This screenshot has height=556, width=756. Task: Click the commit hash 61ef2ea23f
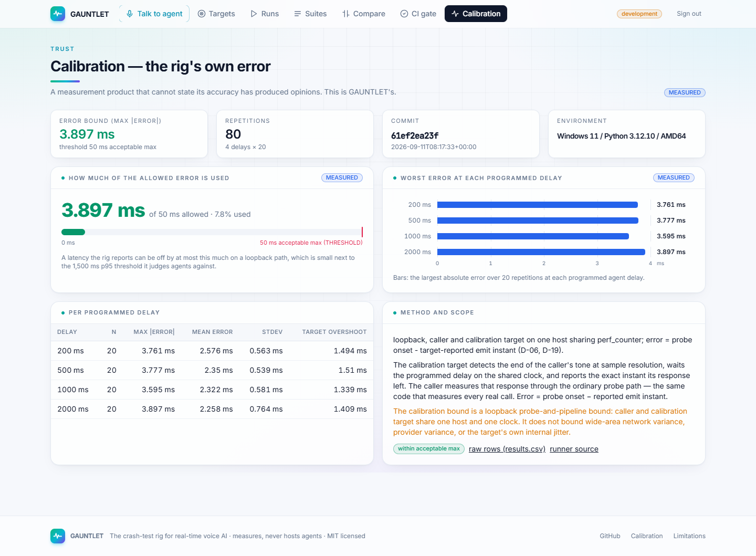point(415,135)
